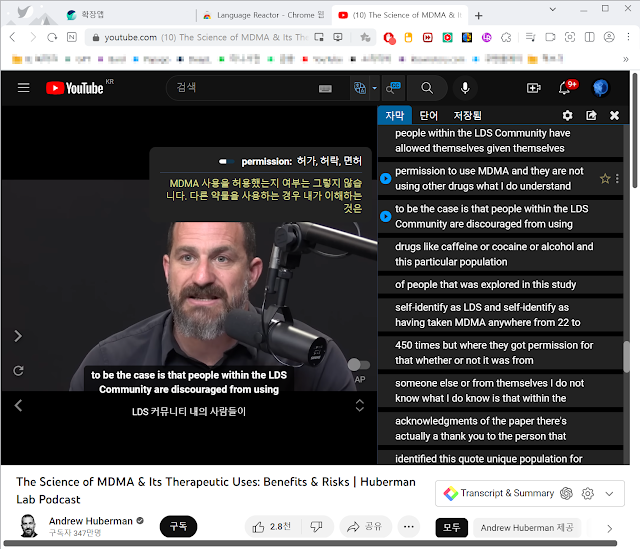The height and width of the screenshot is (549, 640).
Task: Open Andrew Huberman channel avatar
Action: pos(29,526)
